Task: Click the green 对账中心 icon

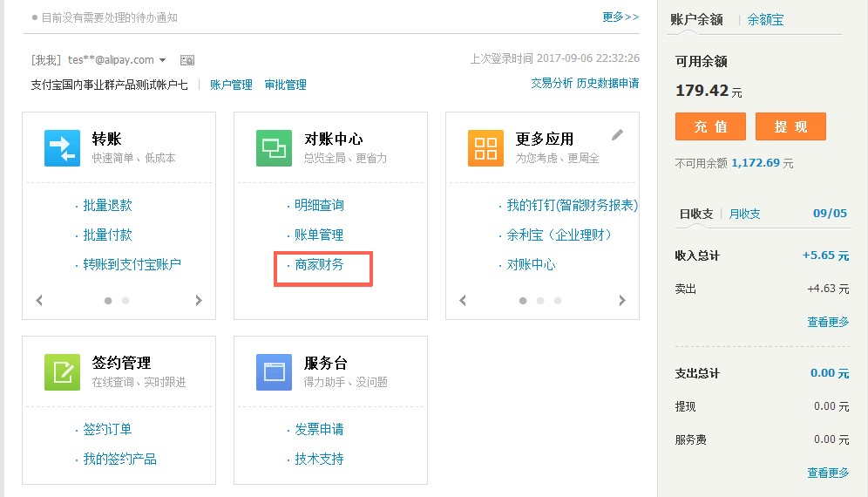Action: click(274, 148)
